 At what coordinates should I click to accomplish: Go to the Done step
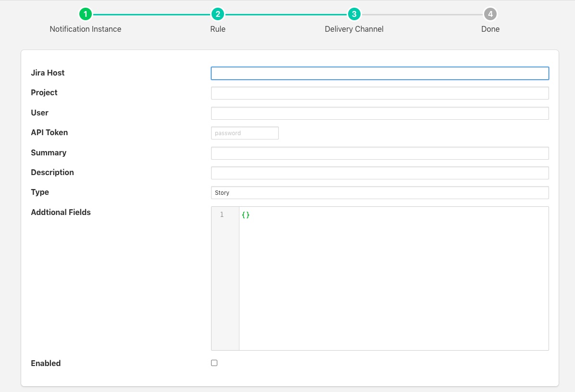point(490,29)
